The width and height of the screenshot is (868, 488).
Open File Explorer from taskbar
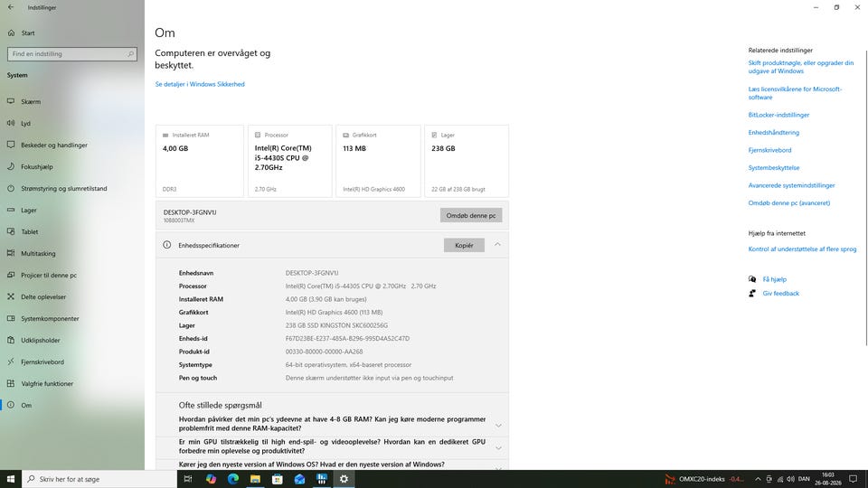[255, 479]
